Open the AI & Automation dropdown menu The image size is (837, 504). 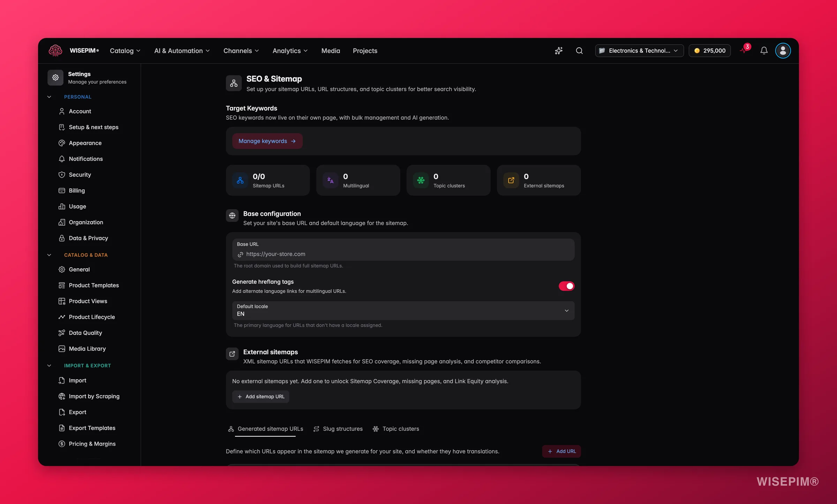(x=182, y=51)
